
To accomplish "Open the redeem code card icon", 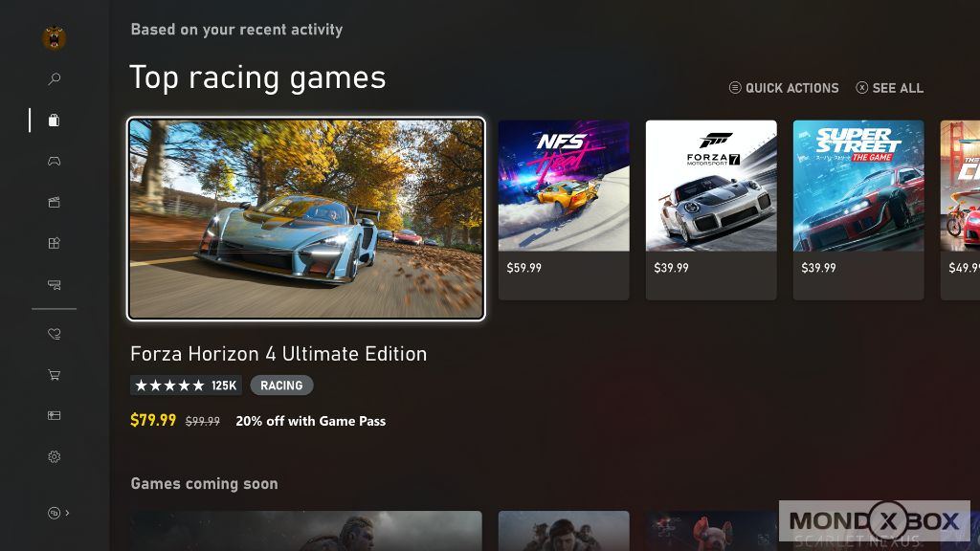I will pyautogui.click(x=55, y=415).
